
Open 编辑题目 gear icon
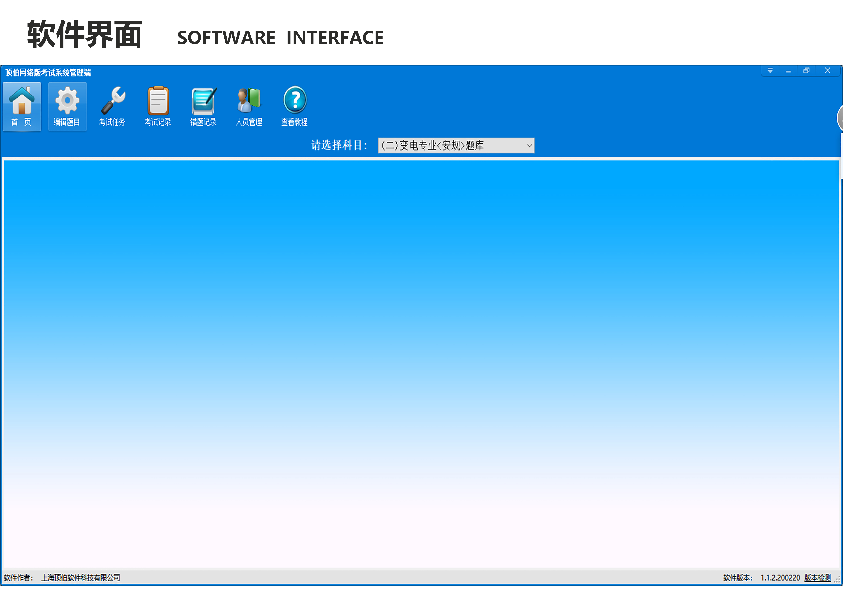click(67, 106)
